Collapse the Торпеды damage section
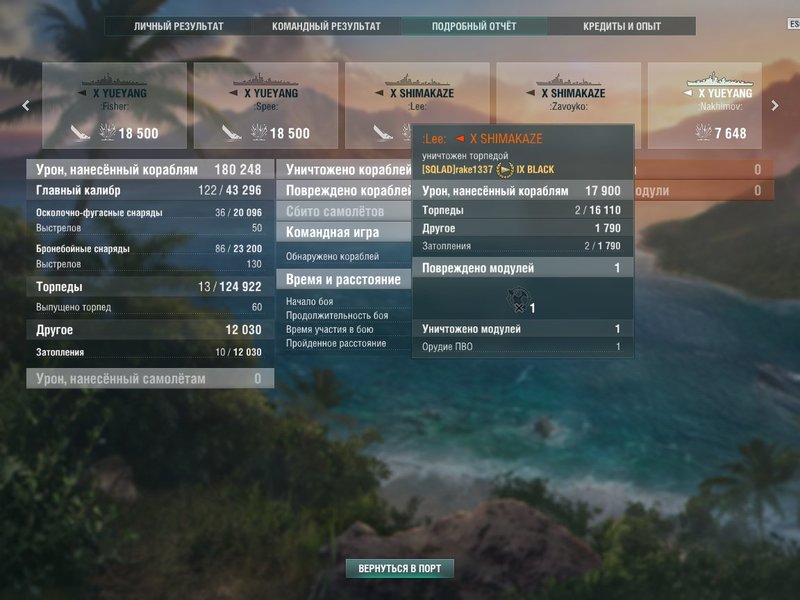 click(x=149, y=287)
